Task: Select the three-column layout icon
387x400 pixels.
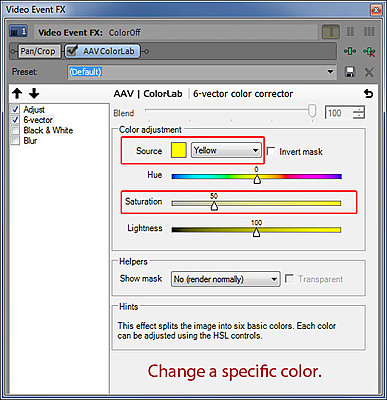Action: (x=369, y=32)
